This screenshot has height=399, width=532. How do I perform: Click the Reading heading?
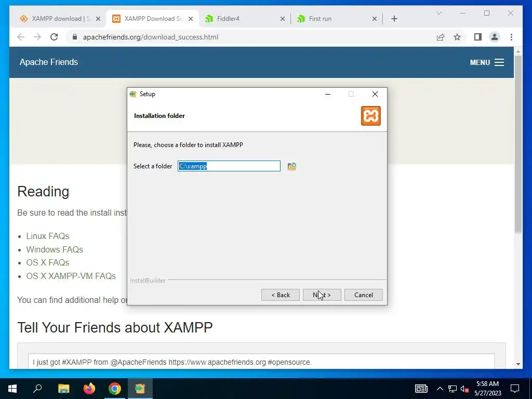tap(43, 192)
